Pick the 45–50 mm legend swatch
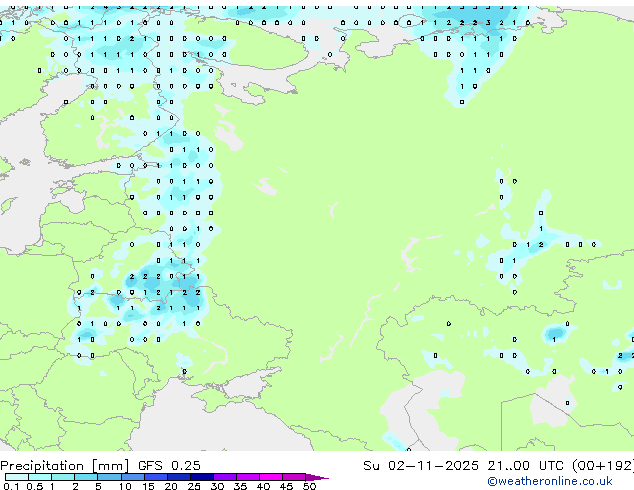634x490 pixels. (x=294, y=477)
